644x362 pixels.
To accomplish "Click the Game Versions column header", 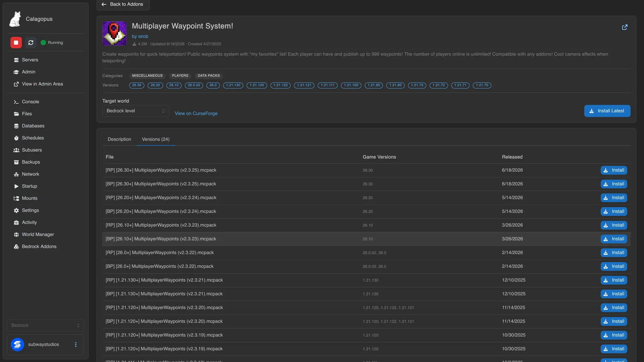I will click(379, 157).
